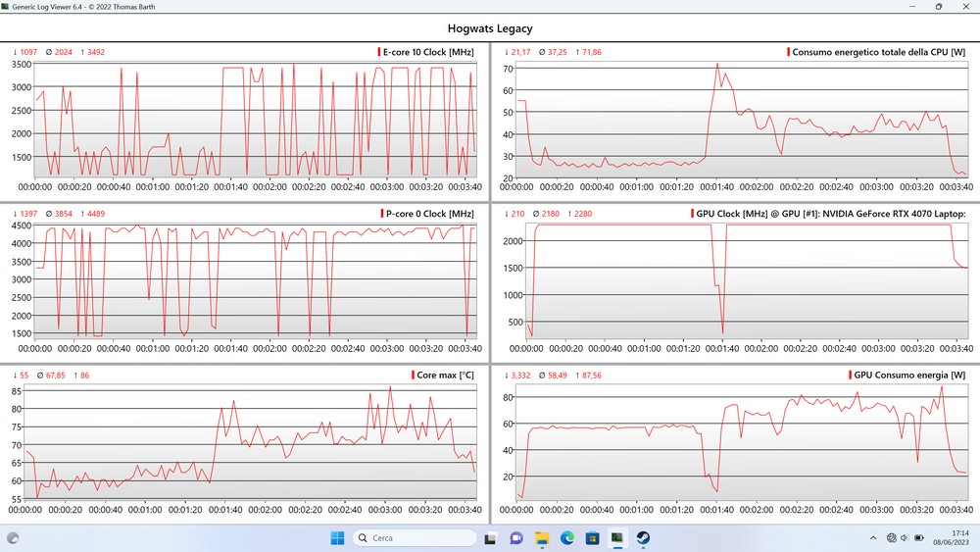This screenshot has height=552, width=980.
Task: Switch to Generic Log Viewer taskbar icon
Action: (617, 537)
